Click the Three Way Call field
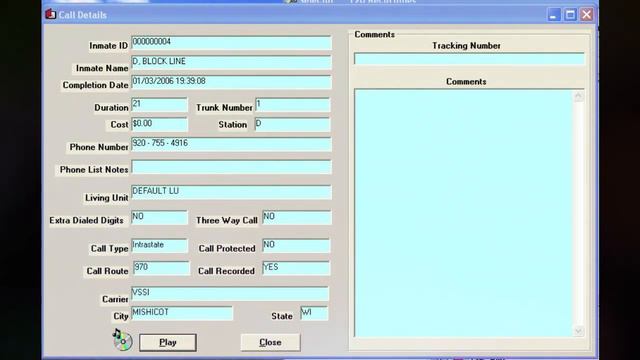Image resolution: width=640 pixels, height=360 pixels. click(x=296, y=218)
